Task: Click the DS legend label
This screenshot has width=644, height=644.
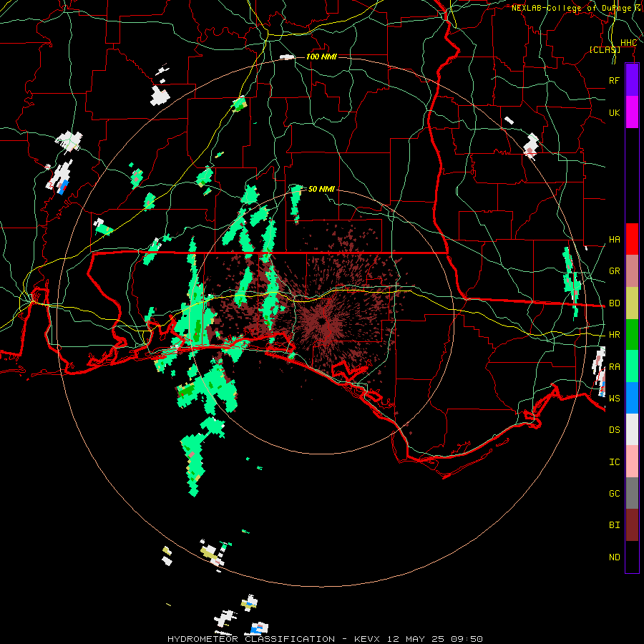Action: coord(614,430)
